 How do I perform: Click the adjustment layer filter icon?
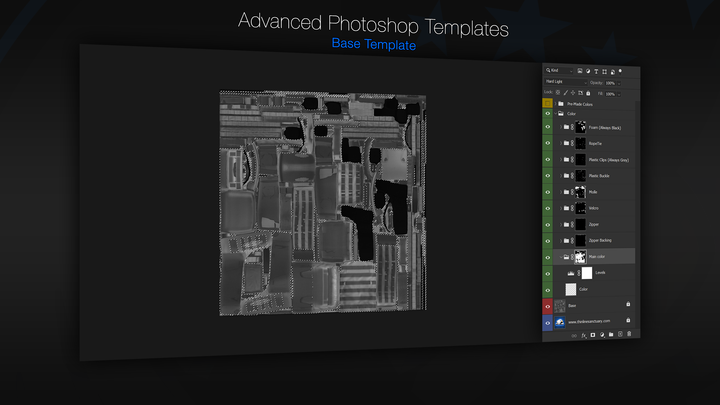pyautogui.click(x=588, y=71)
